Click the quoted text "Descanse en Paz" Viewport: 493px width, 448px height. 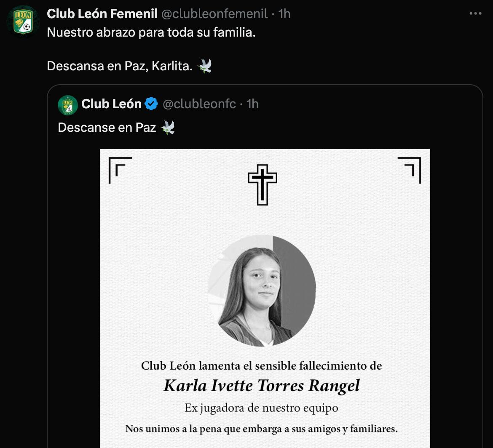coord(107,128)
